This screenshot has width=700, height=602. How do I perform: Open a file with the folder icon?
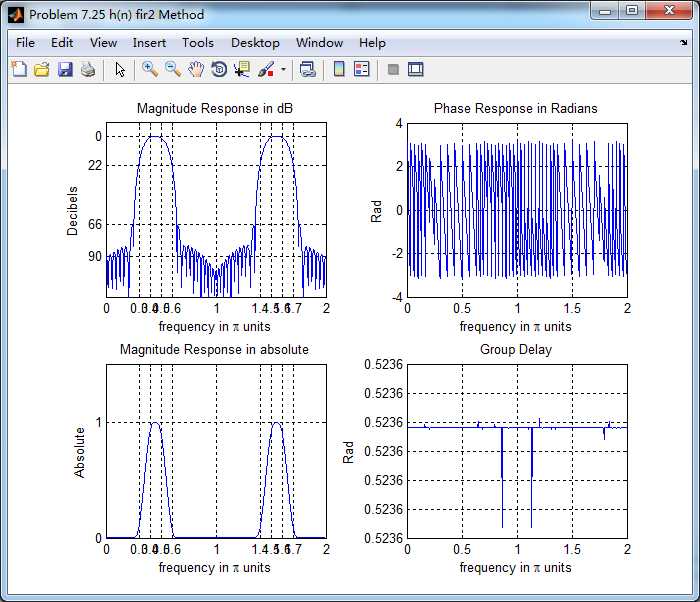[42, 69]
